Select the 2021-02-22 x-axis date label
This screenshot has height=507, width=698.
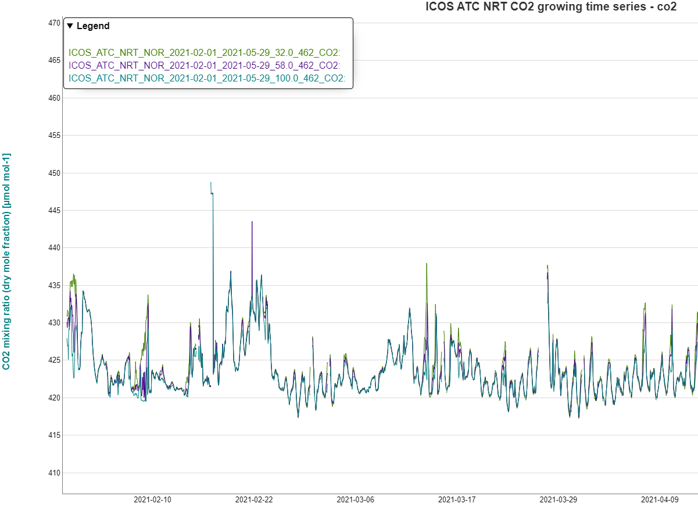point(255,499)
